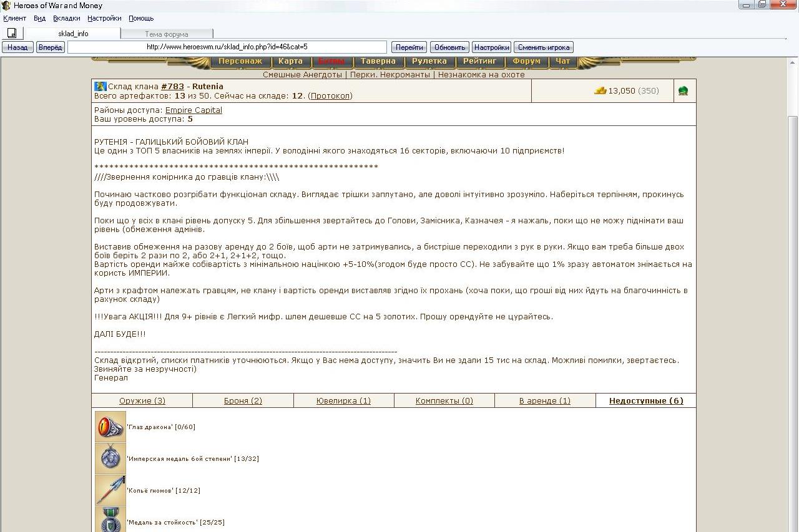The height and width of the screenshot is (532, 799).
Task: Click the green emerald gem icon
Action: click(684, 91)
